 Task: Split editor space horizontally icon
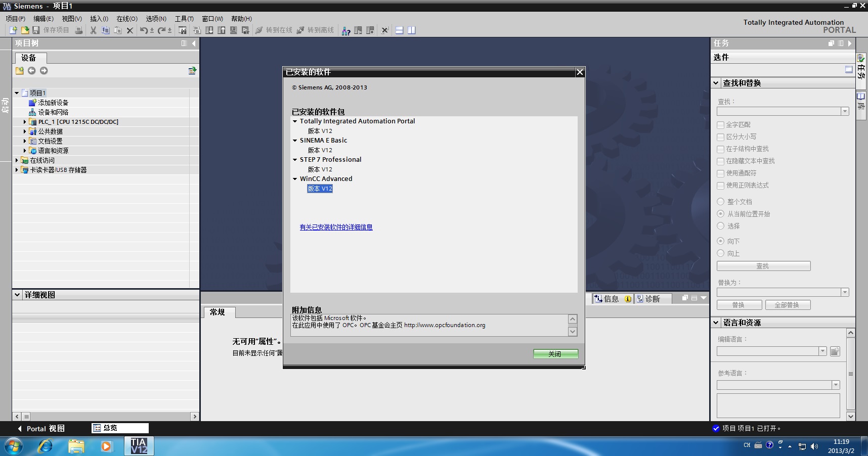400,30
